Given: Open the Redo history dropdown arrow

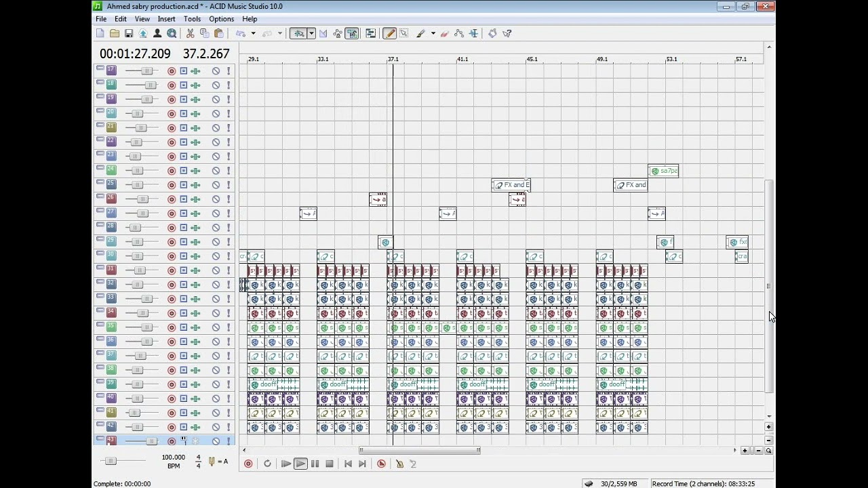Looking at the screenshot, I should [279, 33].
